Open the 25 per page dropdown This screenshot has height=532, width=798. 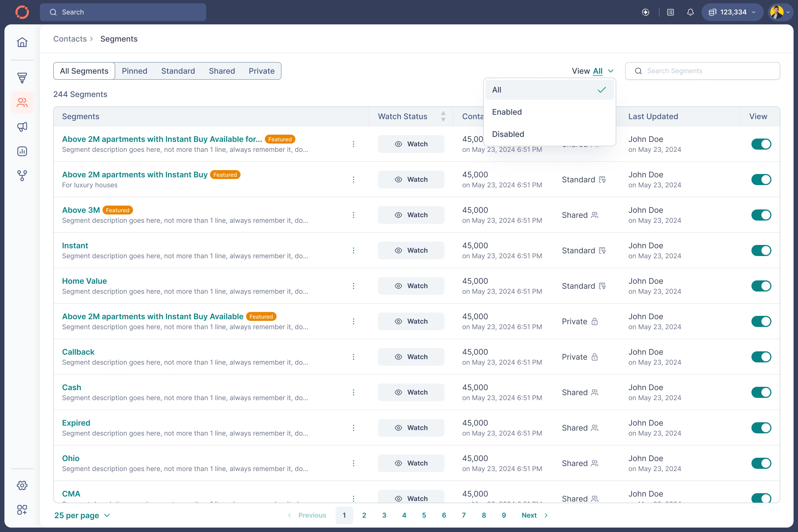[82, 515]
